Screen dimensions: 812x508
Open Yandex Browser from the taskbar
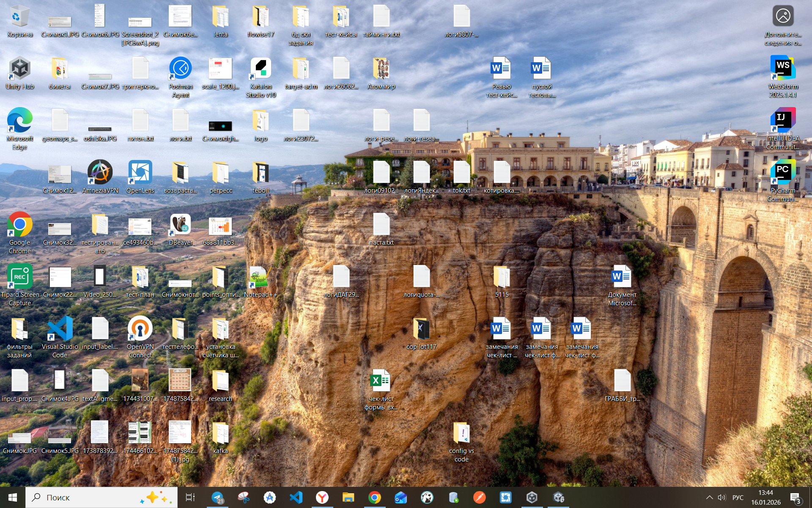(322, 497)
